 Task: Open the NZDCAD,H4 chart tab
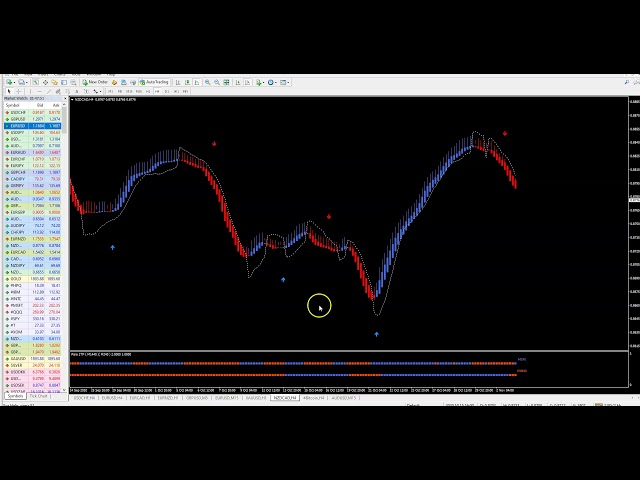285,397
